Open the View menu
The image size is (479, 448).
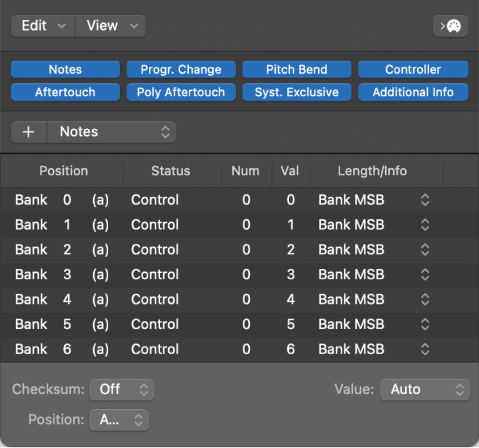pyautogui.click(x=111, y=26)
